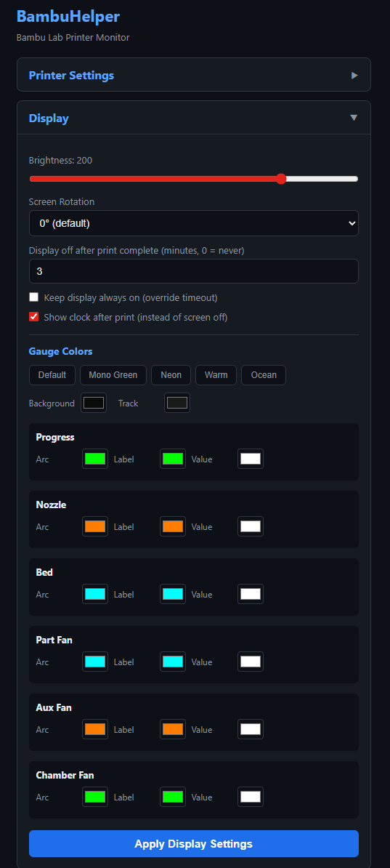Apply the Default gauge color preset

coord(52,375)
